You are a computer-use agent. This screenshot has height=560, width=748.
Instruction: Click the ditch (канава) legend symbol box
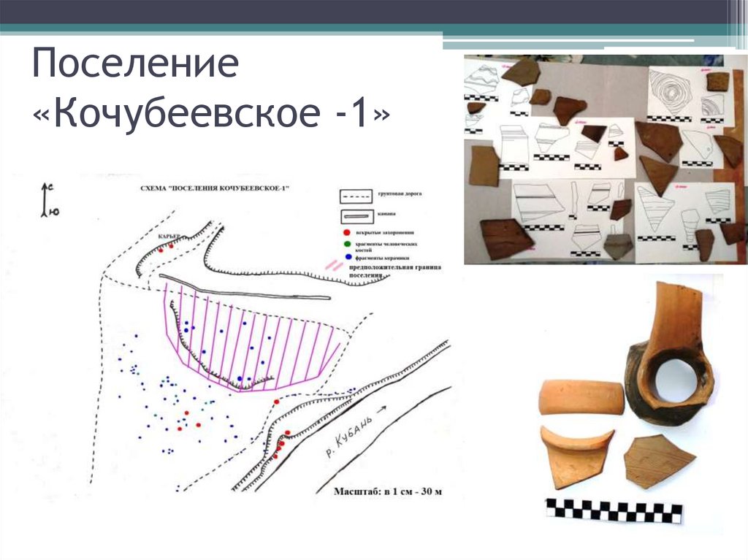point(357,216)
